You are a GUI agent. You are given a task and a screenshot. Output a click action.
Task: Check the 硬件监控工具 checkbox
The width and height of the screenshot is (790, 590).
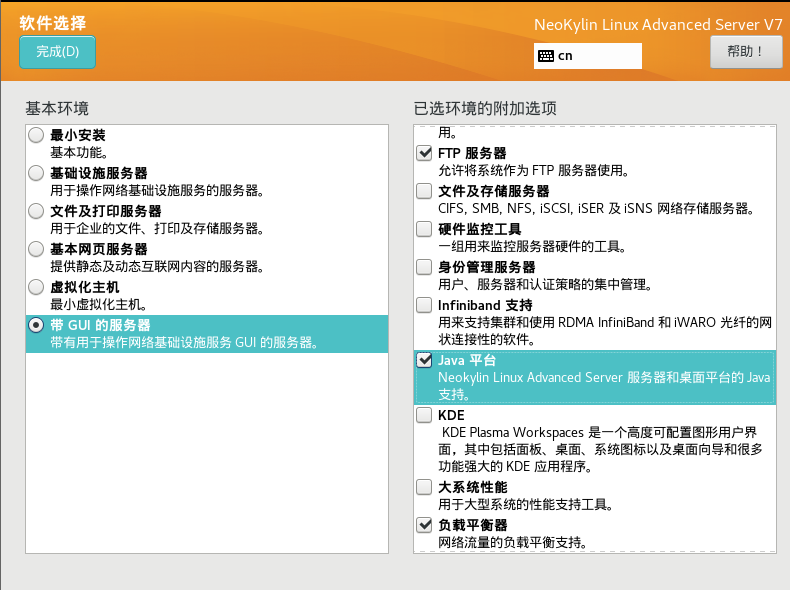click(424, 229)
